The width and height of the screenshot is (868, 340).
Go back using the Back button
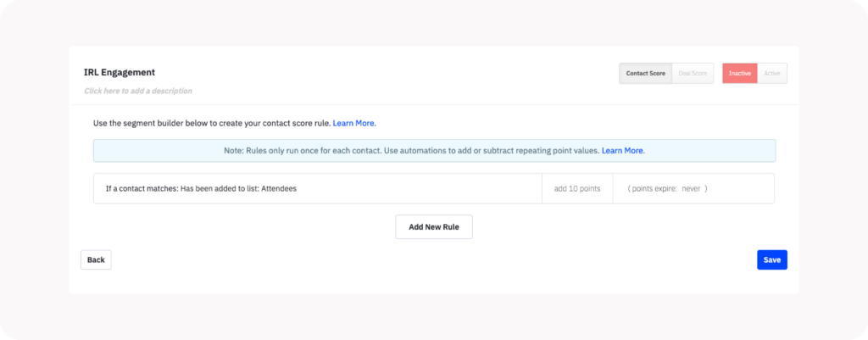tap(96, 259)
